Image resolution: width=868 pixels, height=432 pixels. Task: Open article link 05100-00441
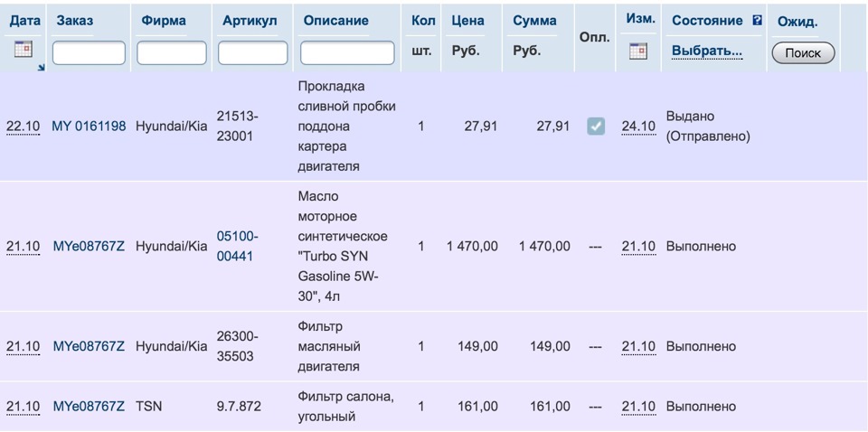click(238, 247)
